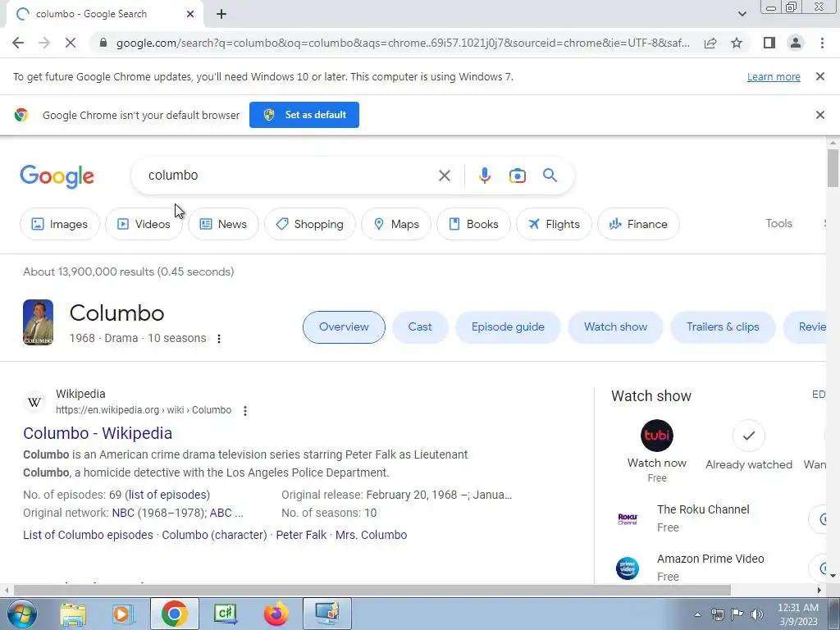
Task: Open the search Tools option
Action: click(x=778, y=223)
